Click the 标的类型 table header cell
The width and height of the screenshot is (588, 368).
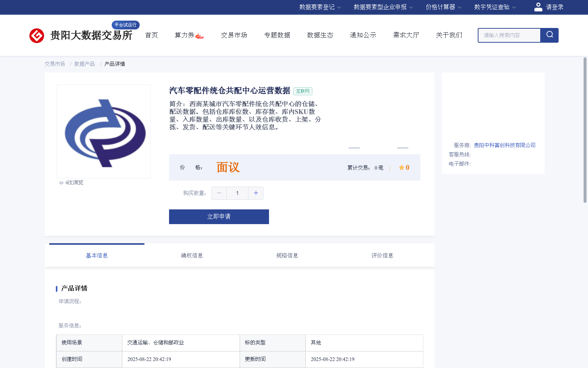[273, 343]
